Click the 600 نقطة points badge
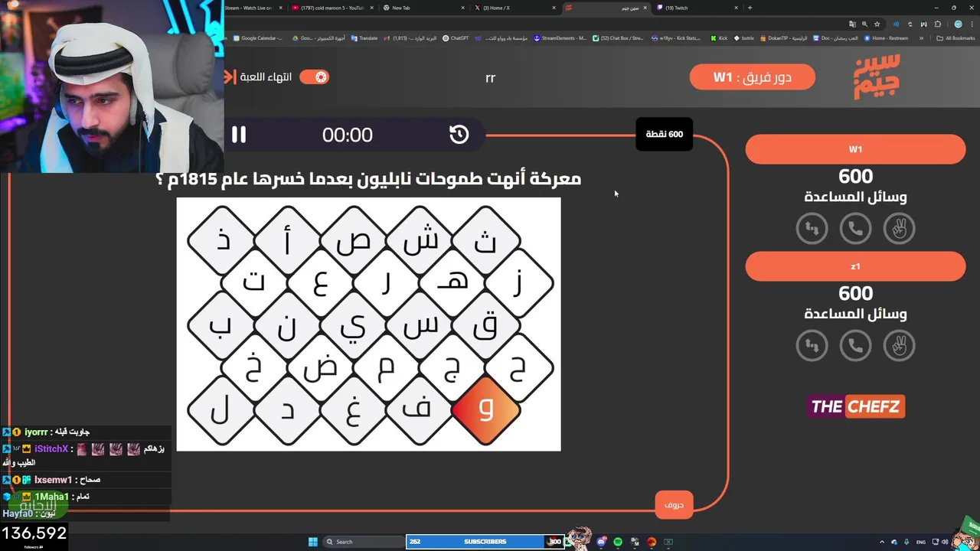980x551 pixels. tap(664, 134)
